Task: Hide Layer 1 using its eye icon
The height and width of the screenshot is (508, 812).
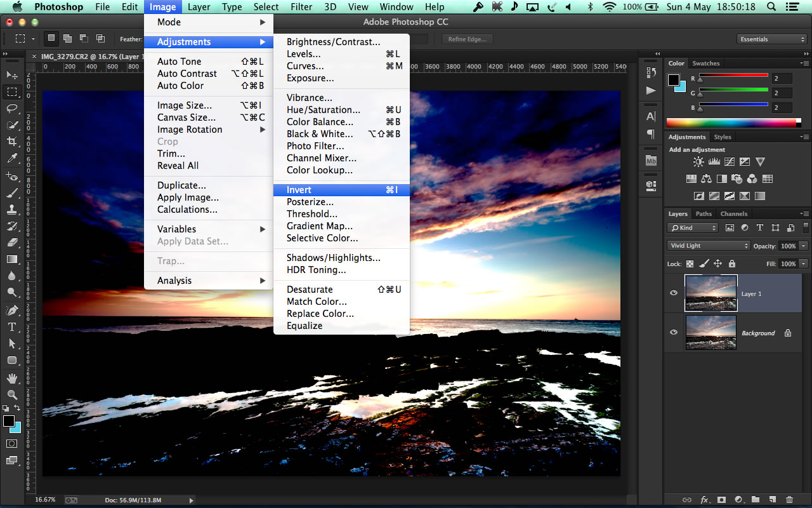Action: pyautogui.click(x=674, y=293)
